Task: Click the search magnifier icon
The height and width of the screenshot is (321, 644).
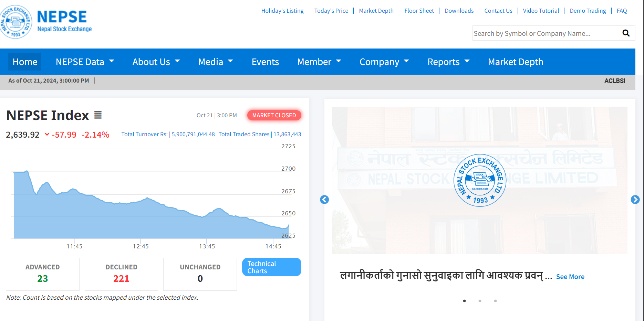Action: coord(626,33)
